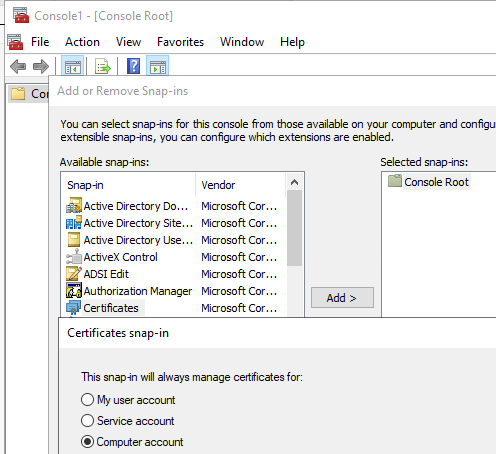This screenshot has height=454, width=496.
Task: Select Authorization Manager snap-in text
Action: tap(138, 291)
